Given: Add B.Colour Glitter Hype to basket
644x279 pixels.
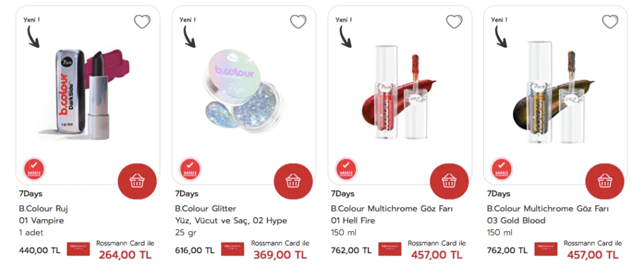Looking at the screenshot, I should pyautogui.click(x=293, y=181).
